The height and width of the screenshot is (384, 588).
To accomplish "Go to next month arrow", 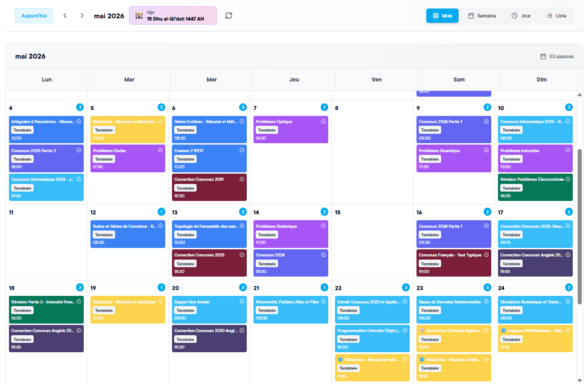I will [82, 16].
